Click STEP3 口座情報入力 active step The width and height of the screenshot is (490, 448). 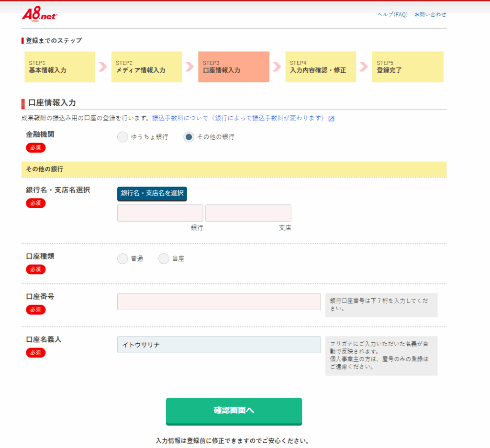click(234, 67)
